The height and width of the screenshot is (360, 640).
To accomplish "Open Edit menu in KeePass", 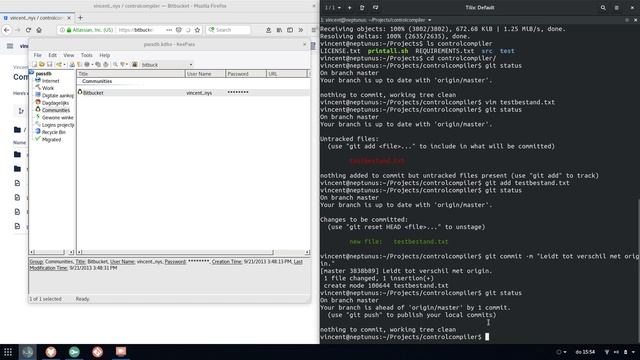I will click(53, 55).
